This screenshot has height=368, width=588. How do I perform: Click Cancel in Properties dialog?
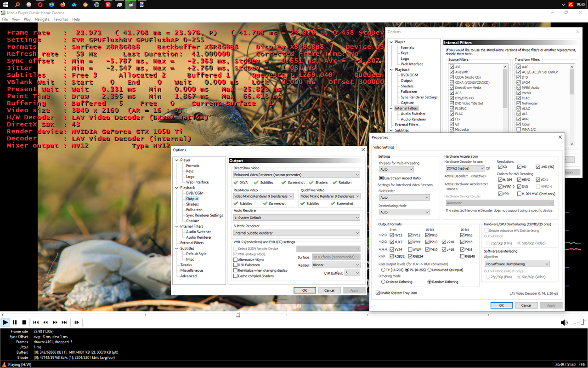526,305
